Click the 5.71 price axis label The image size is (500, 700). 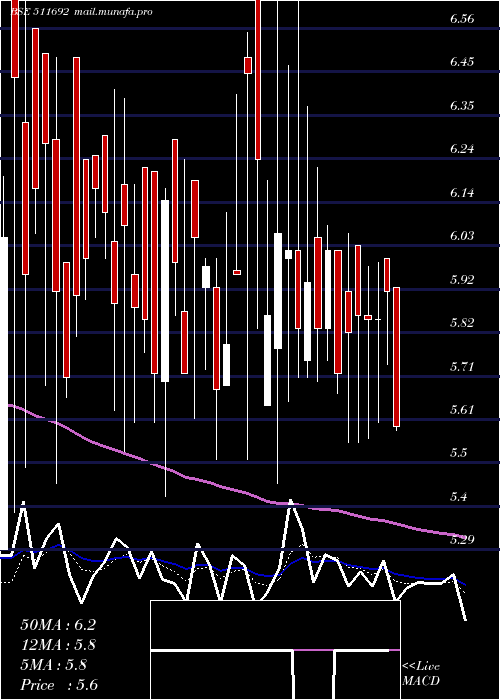click(462, 367)
